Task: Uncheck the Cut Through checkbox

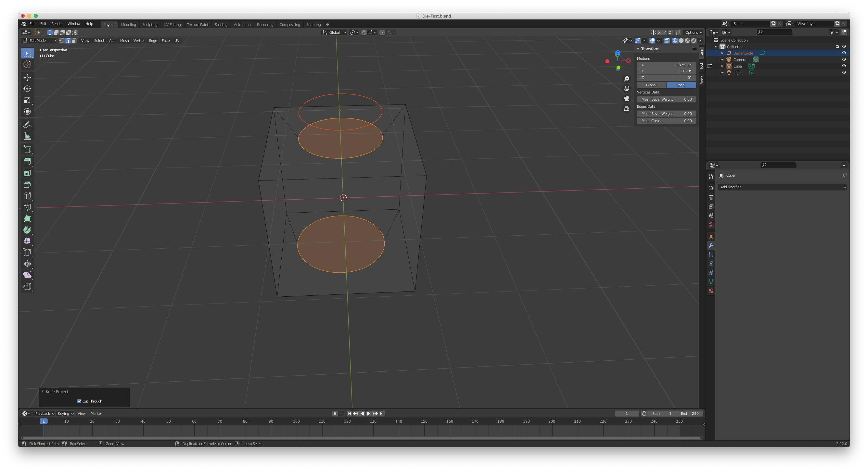Action: (x=79, y=401)
